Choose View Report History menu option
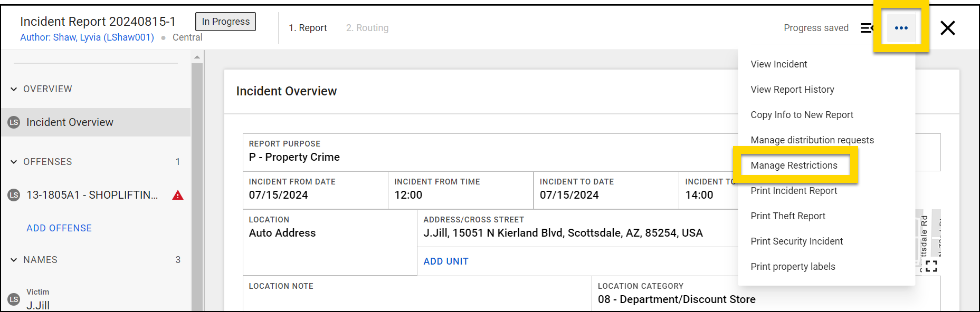The height and width of the screenshot is (312, 980). (x=792, y=90)
